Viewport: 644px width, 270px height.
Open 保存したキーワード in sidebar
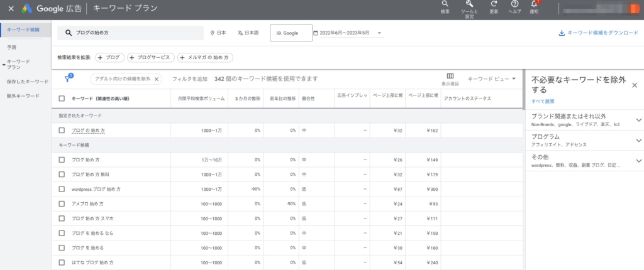tap(28, 82)
